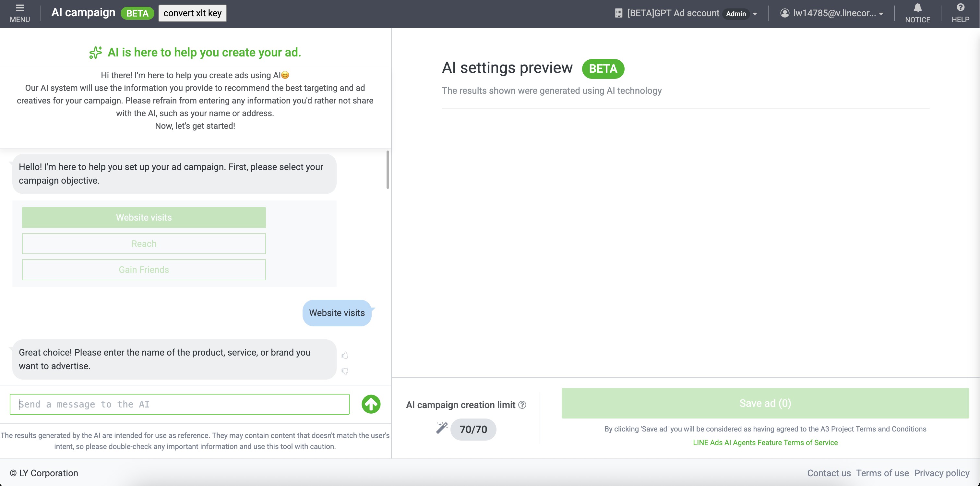Click the Save ad (0) button
This screenshot has height=486, width=980.
[x=765, y=403]
